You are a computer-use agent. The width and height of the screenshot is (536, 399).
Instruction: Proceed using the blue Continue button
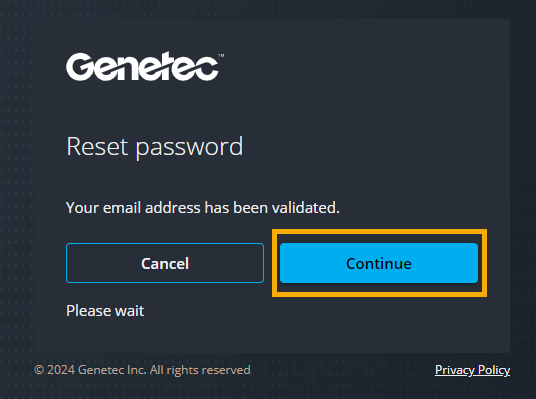[379, 263]
